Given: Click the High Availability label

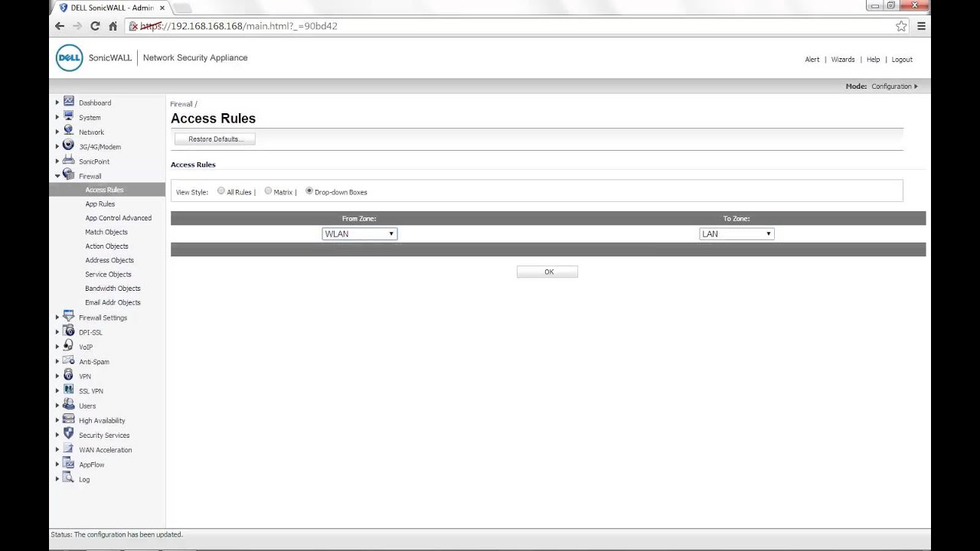Looking at the screenshot, I should tap(102, 421).
